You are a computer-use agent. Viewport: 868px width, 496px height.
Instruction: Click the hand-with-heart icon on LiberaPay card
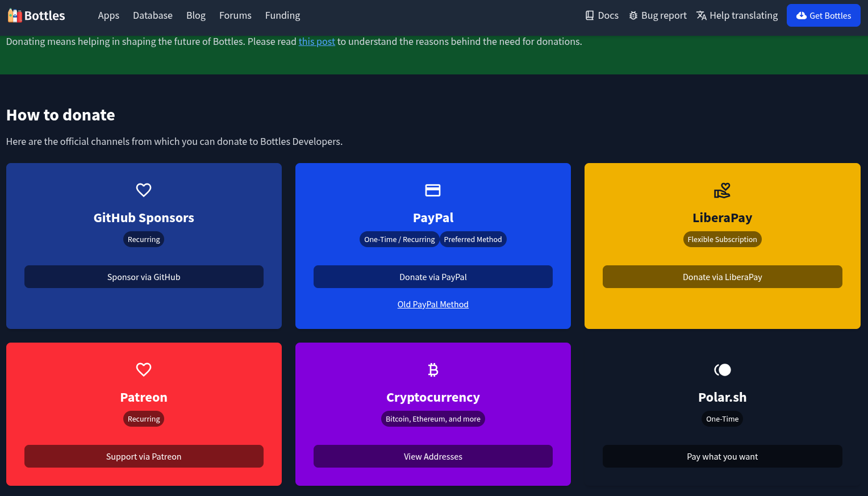(x=722, y=190)
